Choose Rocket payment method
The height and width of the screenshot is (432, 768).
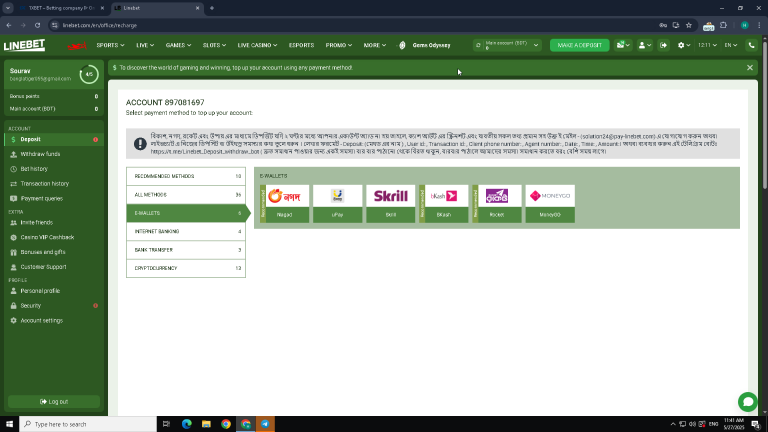coord(497,204)
